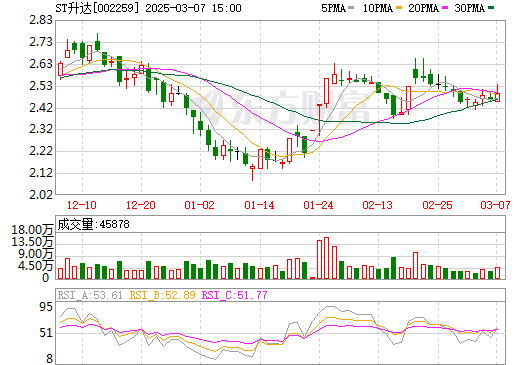
Task: Click the 9.00万 volume axis label
Action: 36,254
